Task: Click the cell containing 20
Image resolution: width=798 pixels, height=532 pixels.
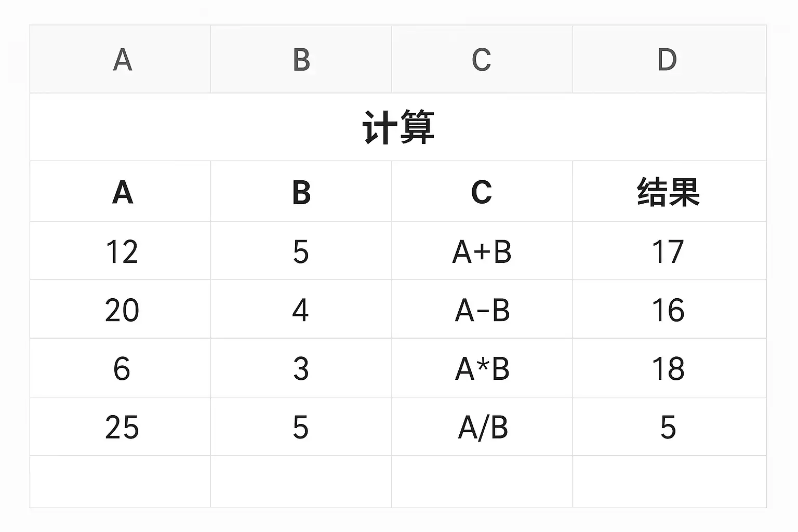Action: pos(121,310)
